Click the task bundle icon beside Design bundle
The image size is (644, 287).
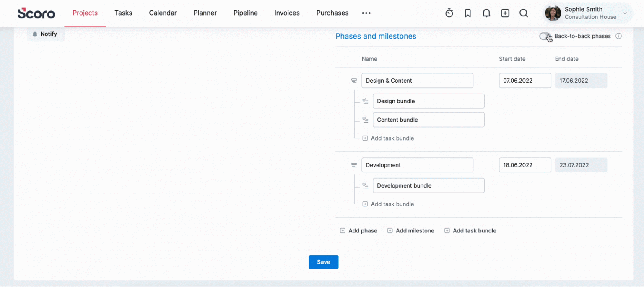pos(365,101)
